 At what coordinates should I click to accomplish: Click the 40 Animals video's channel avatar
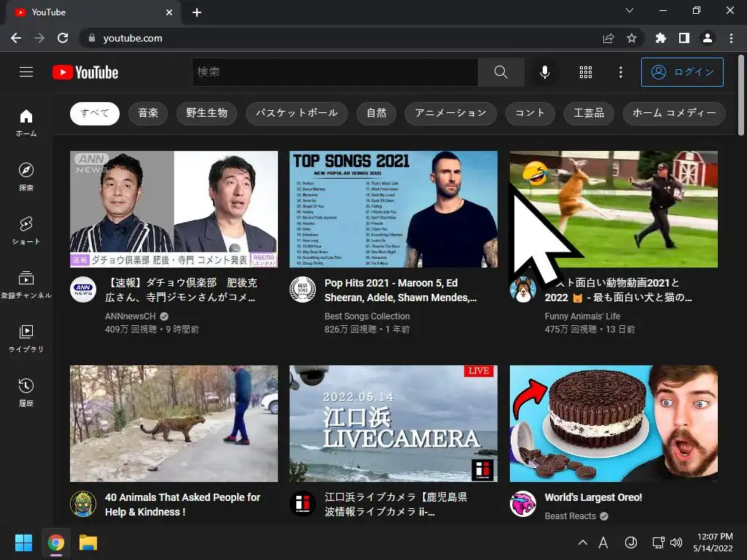(x=83, y=504)
